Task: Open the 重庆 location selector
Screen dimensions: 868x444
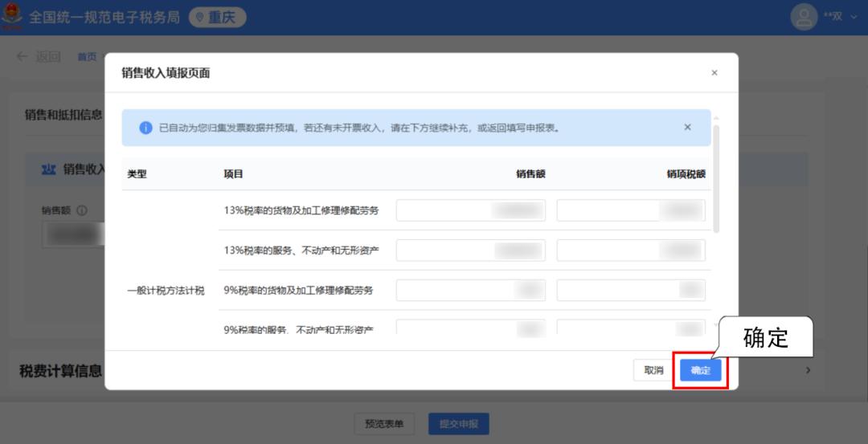Action: click(x=217, y=17)
